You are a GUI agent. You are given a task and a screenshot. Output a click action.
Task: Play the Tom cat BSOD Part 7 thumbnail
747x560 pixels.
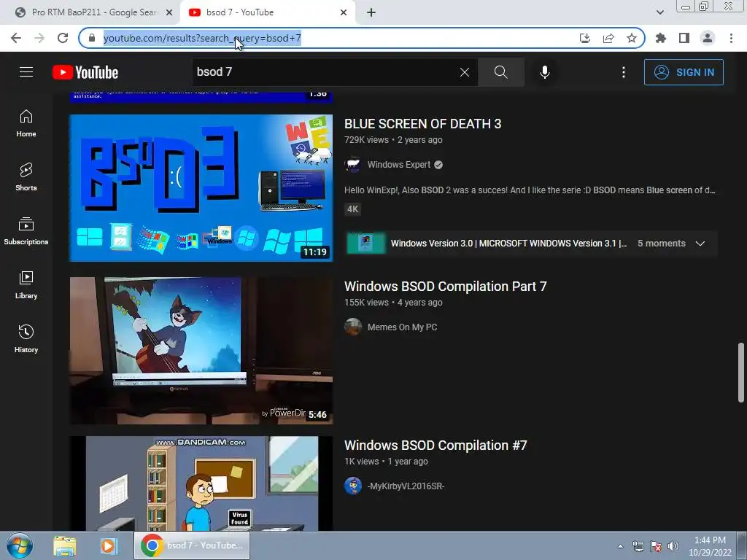(x=201, y=351)
